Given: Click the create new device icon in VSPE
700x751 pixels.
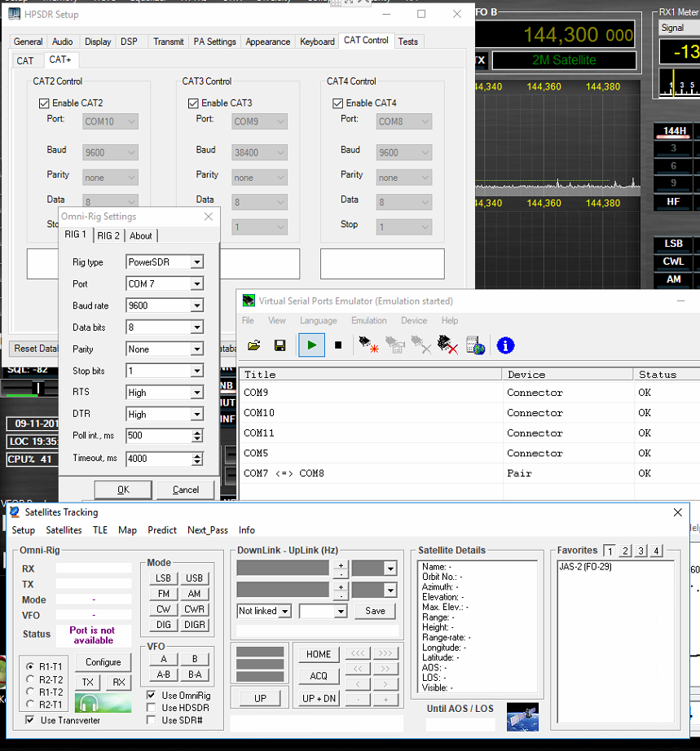Looking at the screenshot, I should point(368,345).
